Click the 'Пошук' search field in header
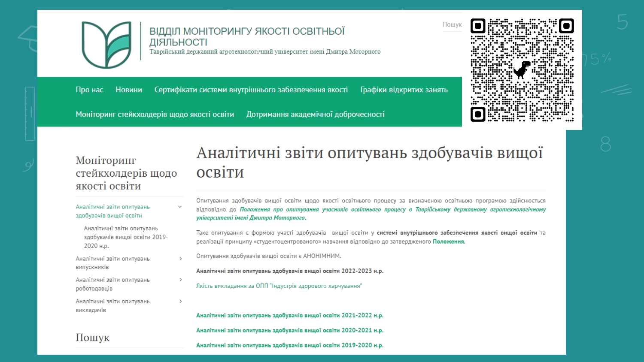 tap(452, 25)
